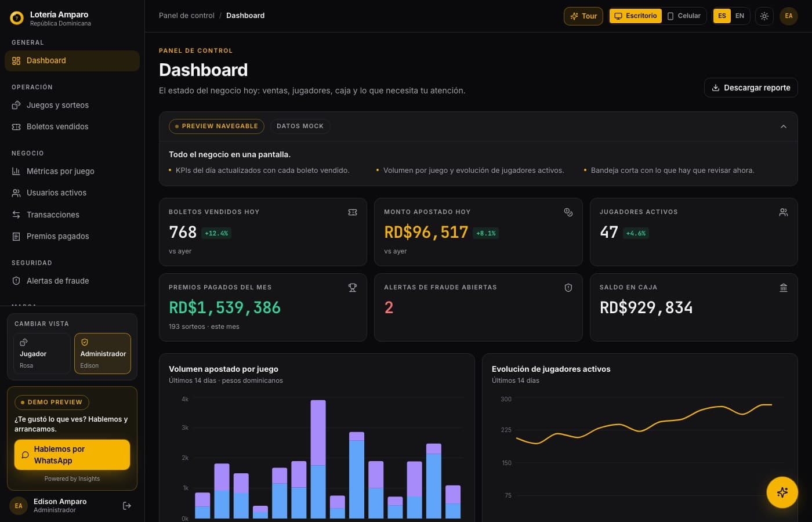This screenshot has width=812, height=522.
Task: Open Usuarios activos section
Action: [72, 193]
